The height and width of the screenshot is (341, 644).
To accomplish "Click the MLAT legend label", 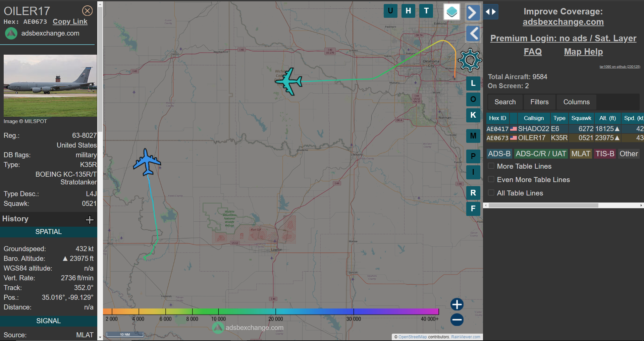I will 581,154.
